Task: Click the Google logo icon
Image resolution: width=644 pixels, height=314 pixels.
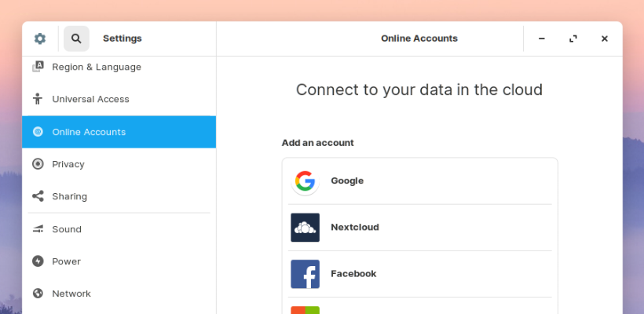Action: (305, 181)
